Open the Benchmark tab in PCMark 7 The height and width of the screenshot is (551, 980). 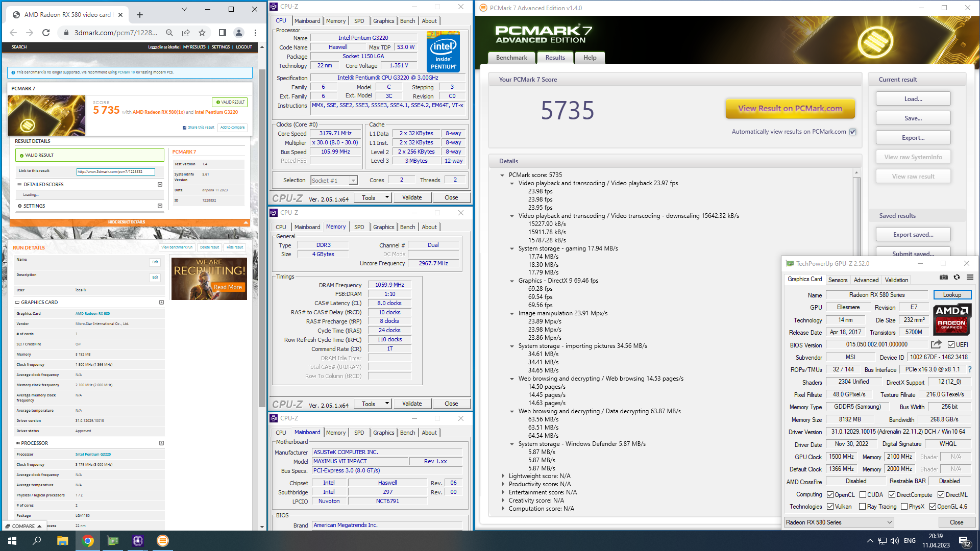click(x=511, y=58)
